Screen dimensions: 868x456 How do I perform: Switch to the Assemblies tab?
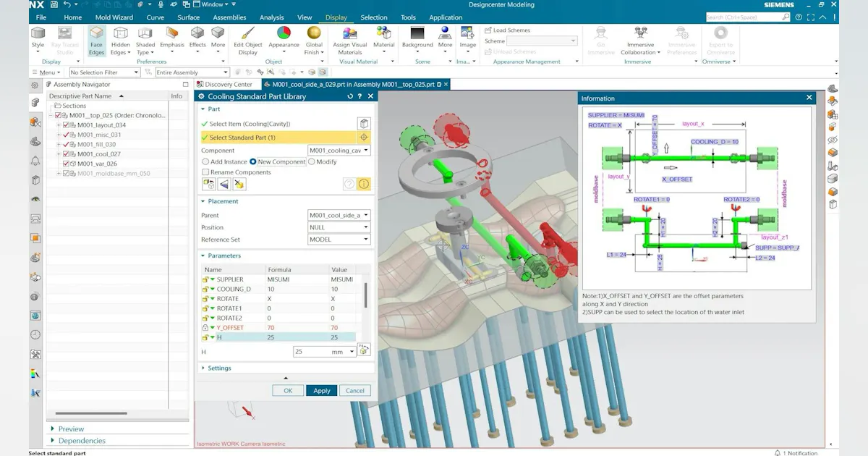tap(229, 17)
